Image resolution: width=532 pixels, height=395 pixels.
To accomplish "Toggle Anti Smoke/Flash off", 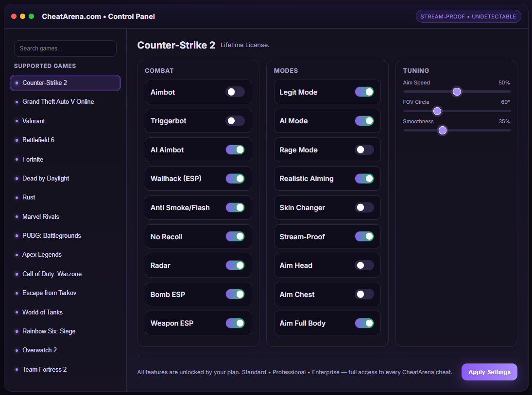I will (x=235, y=207).
